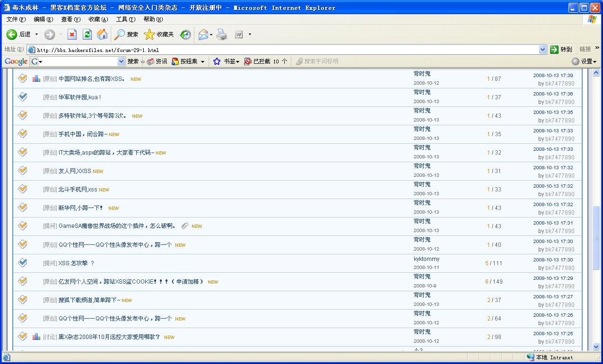Screen dimensions: 603x364
Task: Open the Mail toolbar icon
Action: tap(203, 35)
